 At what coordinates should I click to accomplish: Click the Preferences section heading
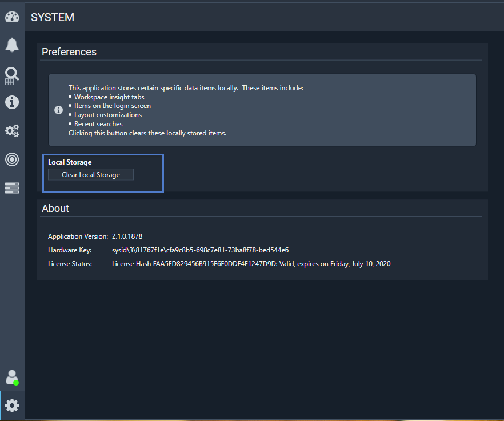coord(69,52)
